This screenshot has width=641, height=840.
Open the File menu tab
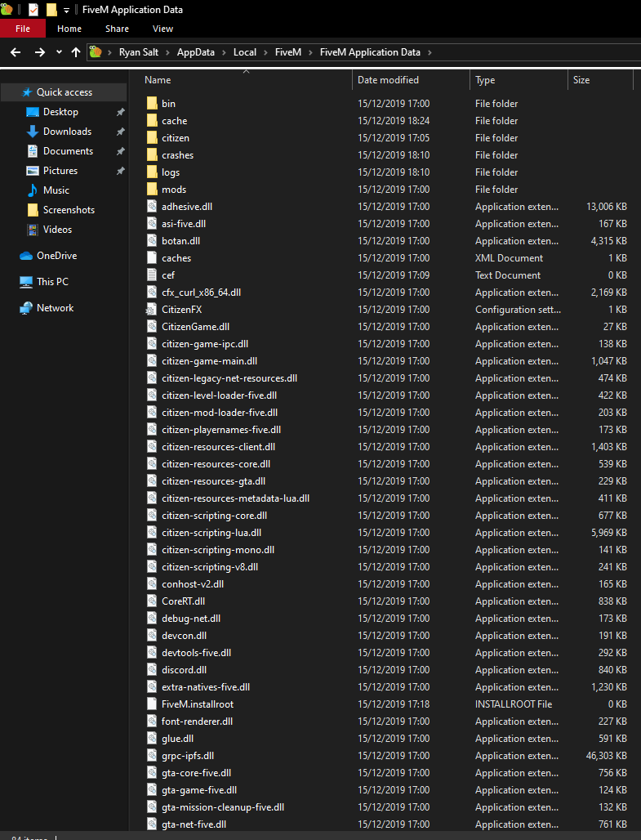(23, 29)
